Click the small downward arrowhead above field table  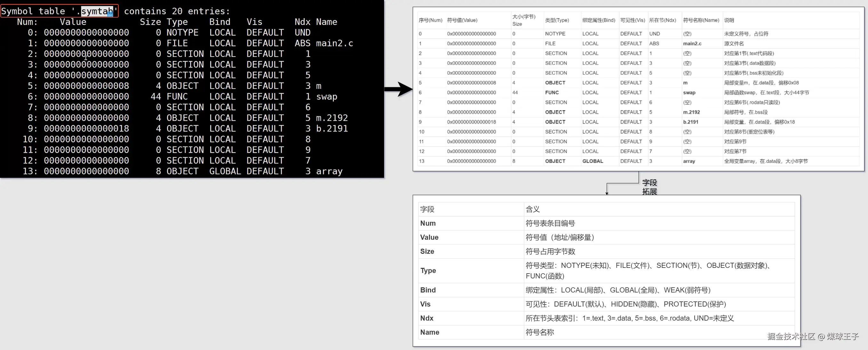607,193
